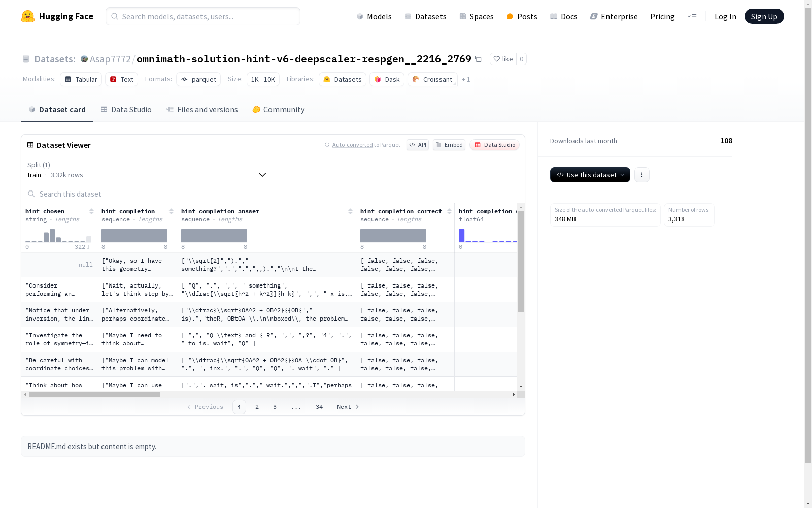Screen dimensions: 812x508
Task: Click the Search this dataset field
Action: click(273, 194)
